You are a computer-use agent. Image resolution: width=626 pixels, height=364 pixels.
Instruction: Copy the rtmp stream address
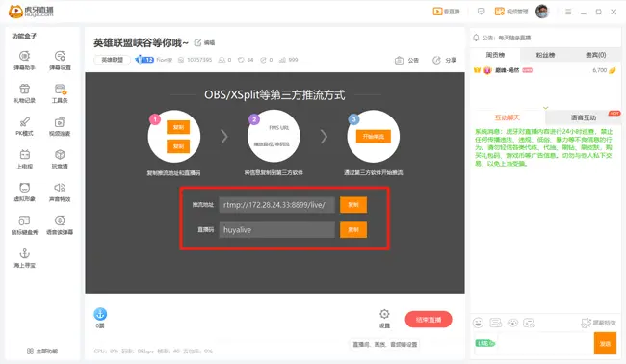click(x=353, y=205)
